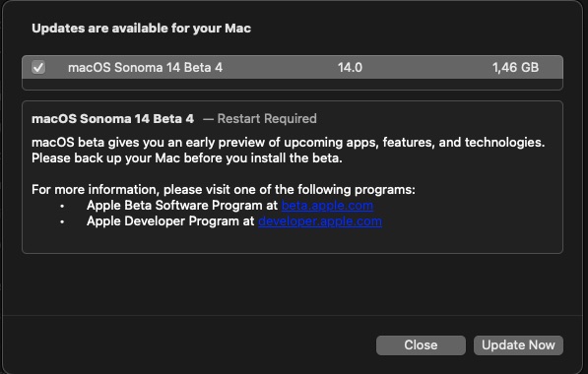Click the Update Now button
Viewport: 588px width, 374px height.
[518, 345]
